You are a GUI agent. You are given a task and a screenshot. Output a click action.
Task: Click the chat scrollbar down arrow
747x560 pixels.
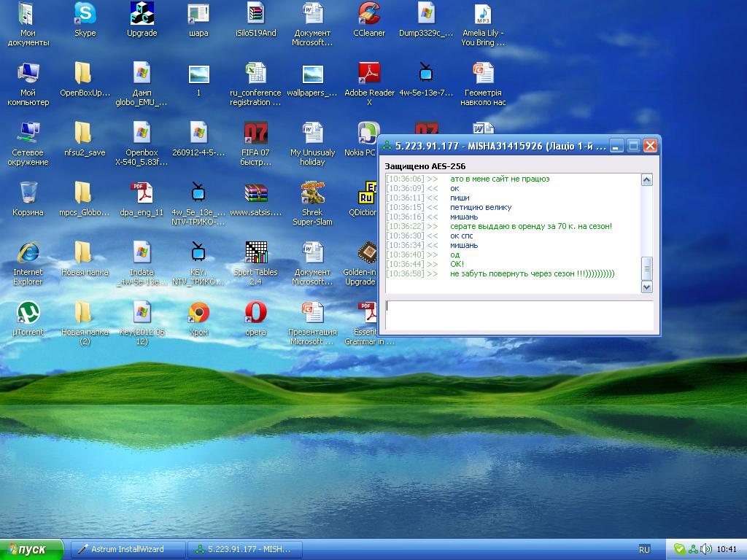click(646, 287)
